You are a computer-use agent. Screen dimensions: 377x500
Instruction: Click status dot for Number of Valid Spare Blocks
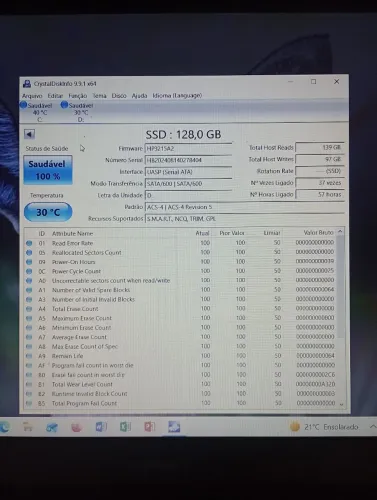pyautogui.click(x=29, y=290)
